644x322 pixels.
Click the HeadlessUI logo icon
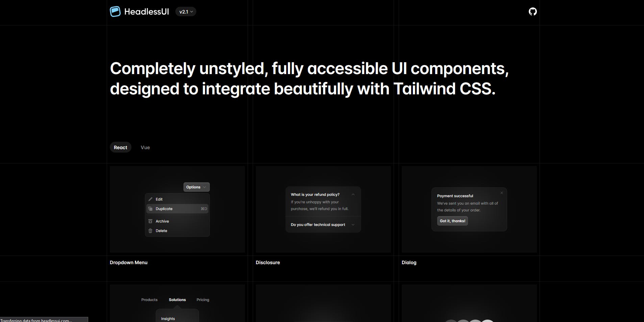point(115,11)
